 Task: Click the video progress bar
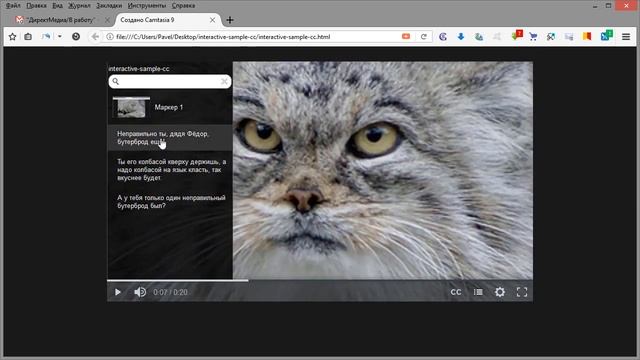[320, 280]
